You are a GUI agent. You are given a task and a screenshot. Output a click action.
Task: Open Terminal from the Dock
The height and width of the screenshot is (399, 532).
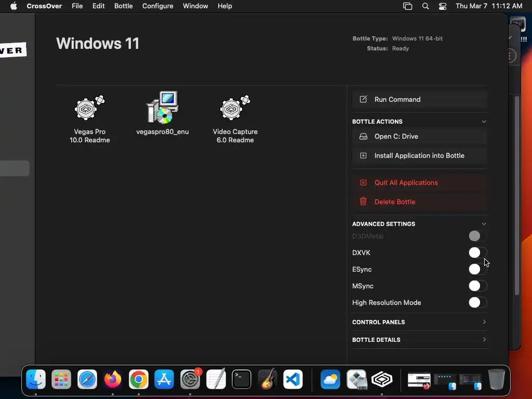242,379
